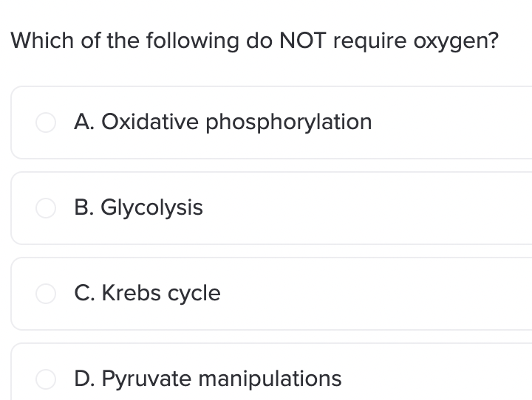Select the radio button for option A
Image resolution: width=532 pixels, height=400 pixels.
[46, 123]
